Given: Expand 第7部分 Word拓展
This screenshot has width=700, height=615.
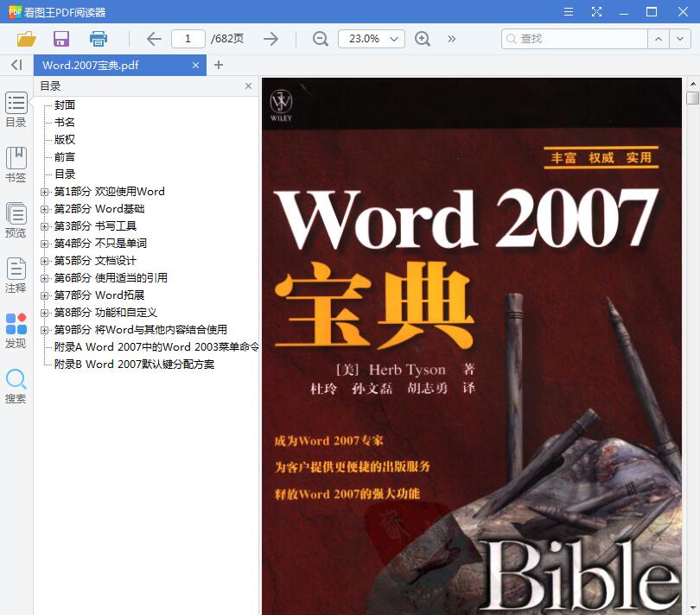Looking at the screenshot, I should tap(44, 295).
